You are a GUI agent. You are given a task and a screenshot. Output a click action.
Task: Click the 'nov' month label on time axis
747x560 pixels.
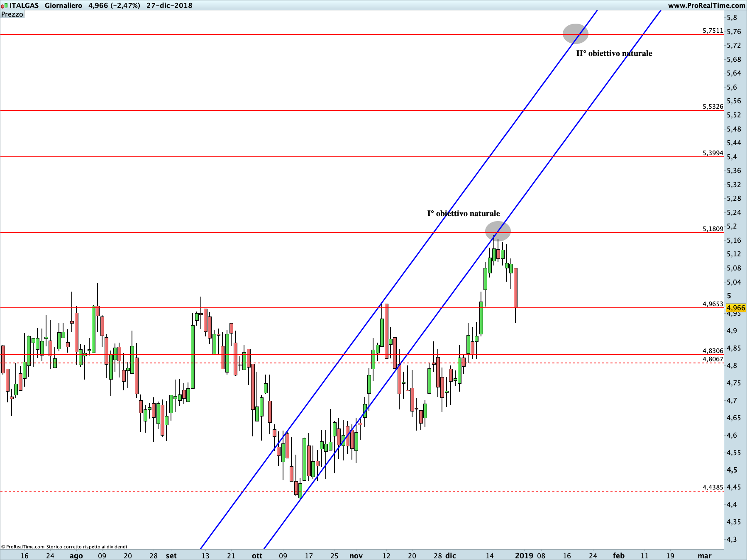[356, 556]
